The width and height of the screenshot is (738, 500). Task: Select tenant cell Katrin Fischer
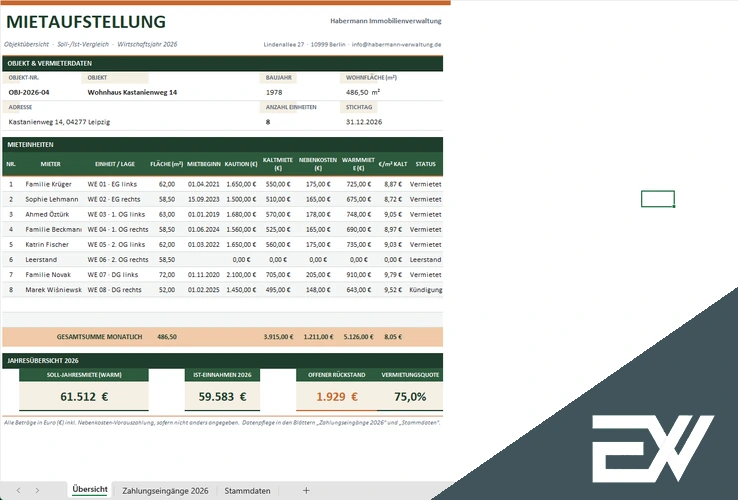(47, 244)
